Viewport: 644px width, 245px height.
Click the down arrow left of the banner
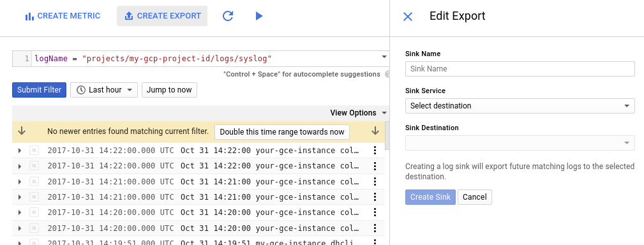click(x=22, y=131)
